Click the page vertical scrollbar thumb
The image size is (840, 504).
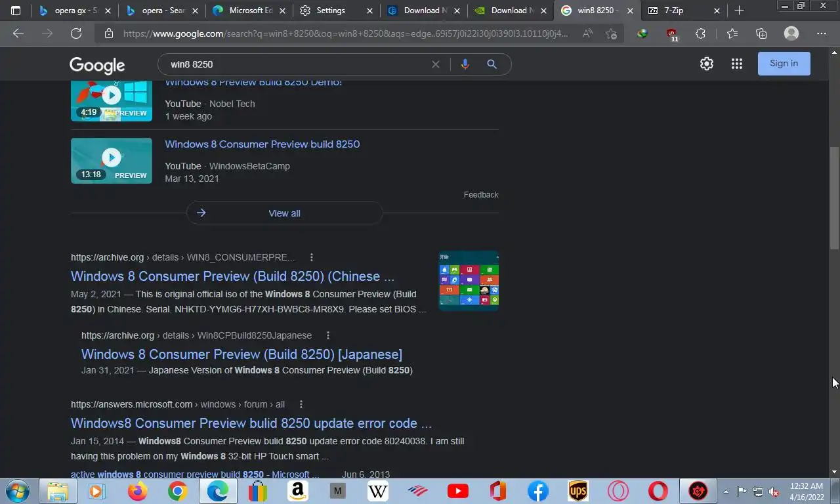click(834, 198)
